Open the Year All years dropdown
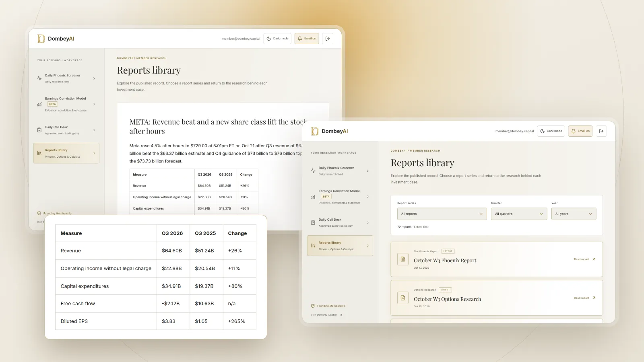 click(x=574, y=214)
